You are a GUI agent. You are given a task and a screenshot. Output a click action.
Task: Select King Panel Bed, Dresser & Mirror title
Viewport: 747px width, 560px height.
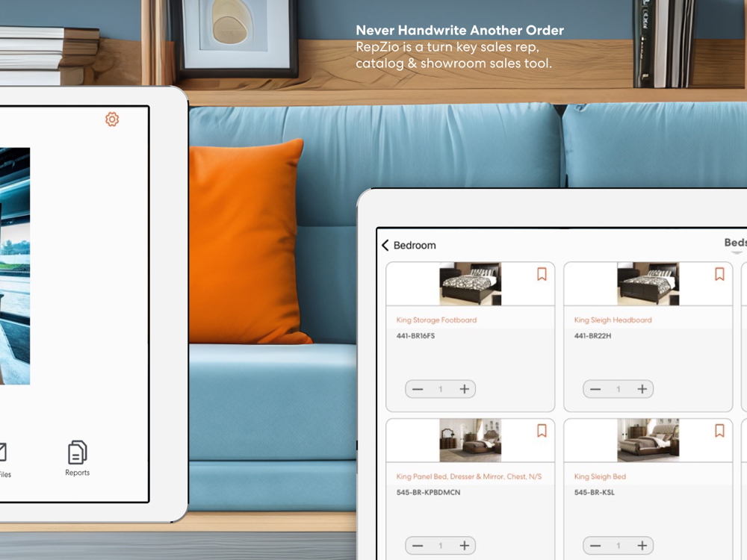pyautogui.click(x=469, y=476)
